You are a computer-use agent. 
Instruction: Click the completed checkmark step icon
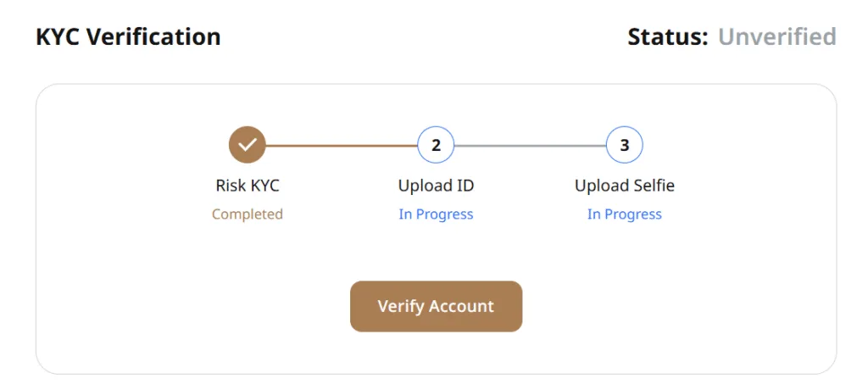pyautogui.click(x=248, y=145)
